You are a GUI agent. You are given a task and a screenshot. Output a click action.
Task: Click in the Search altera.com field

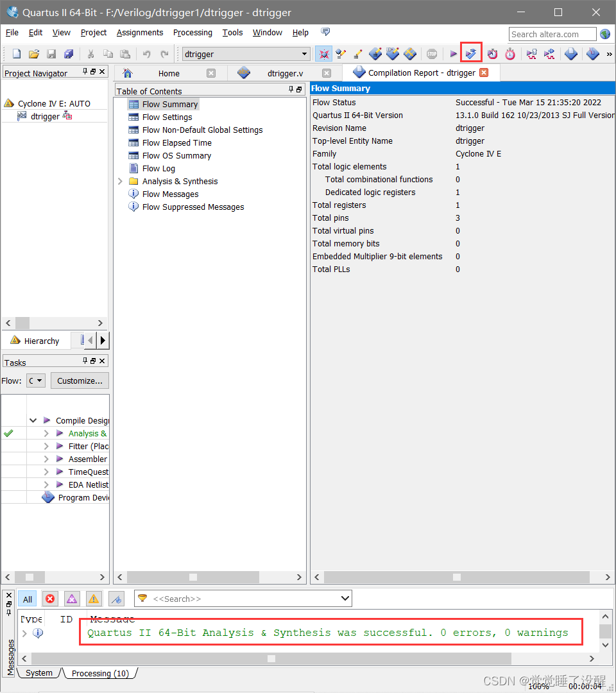(x=553, y=34)
